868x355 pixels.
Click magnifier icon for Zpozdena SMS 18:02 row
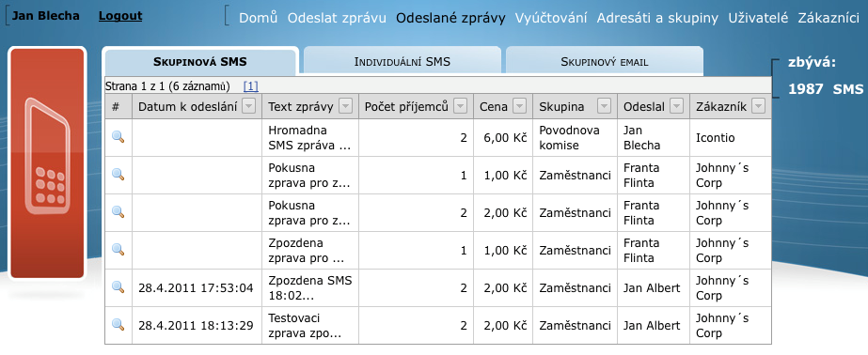(x=118, y=287)
